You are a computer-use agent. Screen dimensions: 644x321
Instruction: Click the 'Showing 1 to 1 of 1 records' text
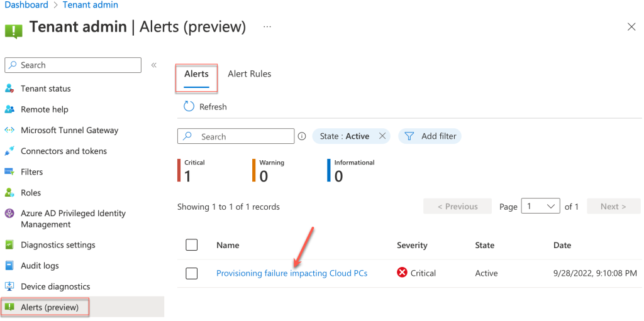click(x=228, y=207)
